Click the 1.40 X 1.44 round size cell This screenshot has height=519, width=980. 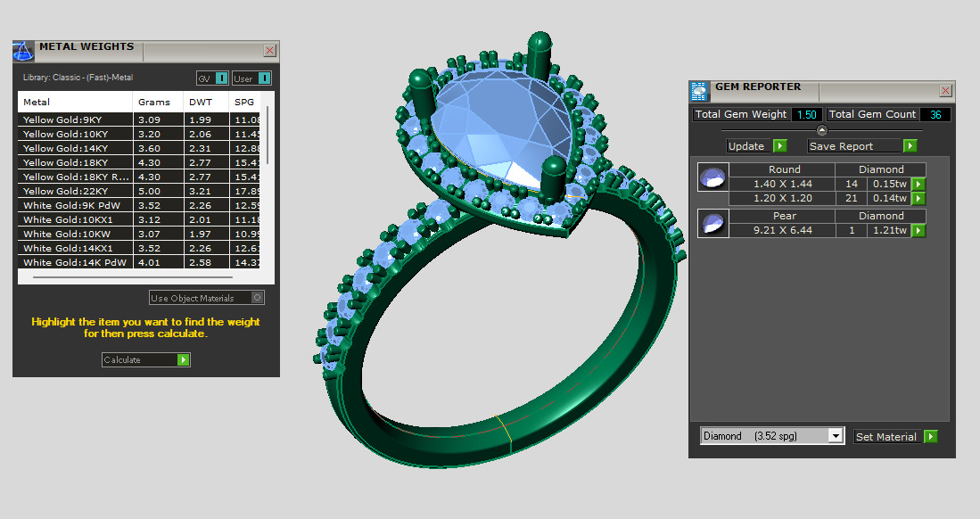(783, 184)
